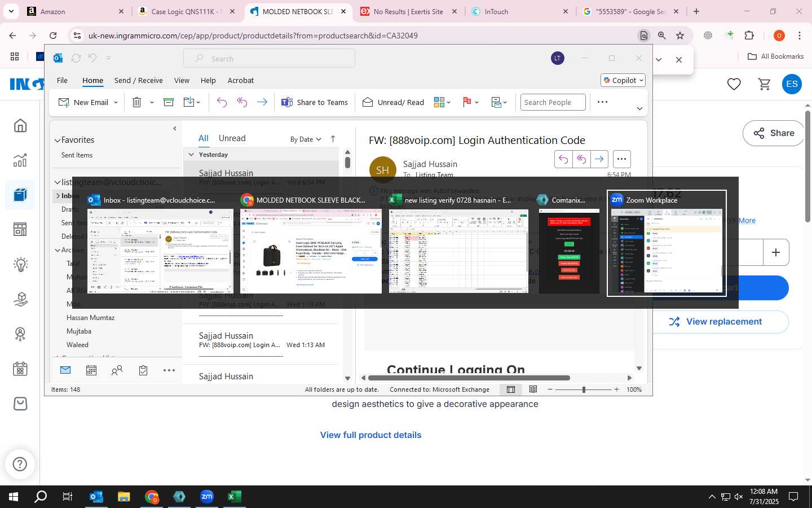Switch to the InTouch Chrome tab

[x=519, y=11]
